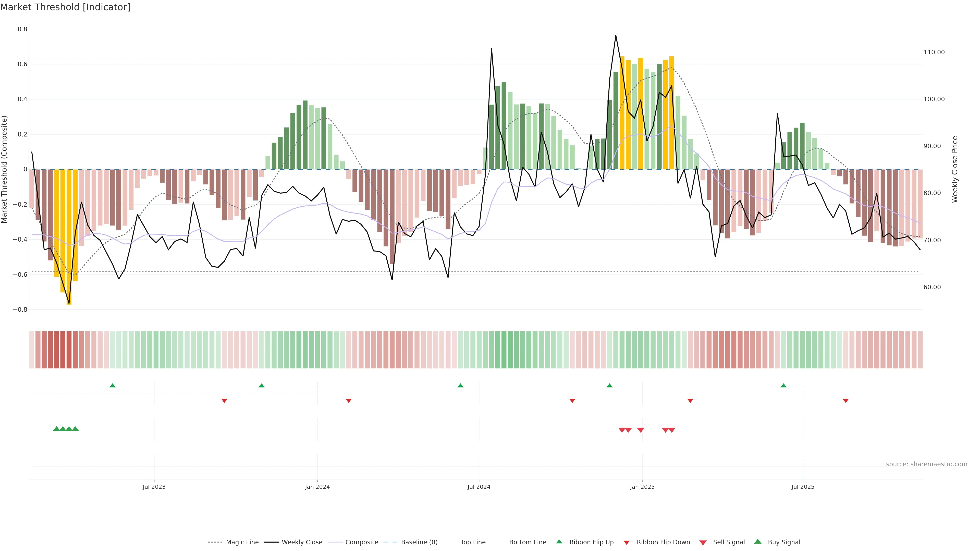The height and width of the screenshot is (551, 980).
Task: Hide the Top Line via legend
Action: [473, 542]
